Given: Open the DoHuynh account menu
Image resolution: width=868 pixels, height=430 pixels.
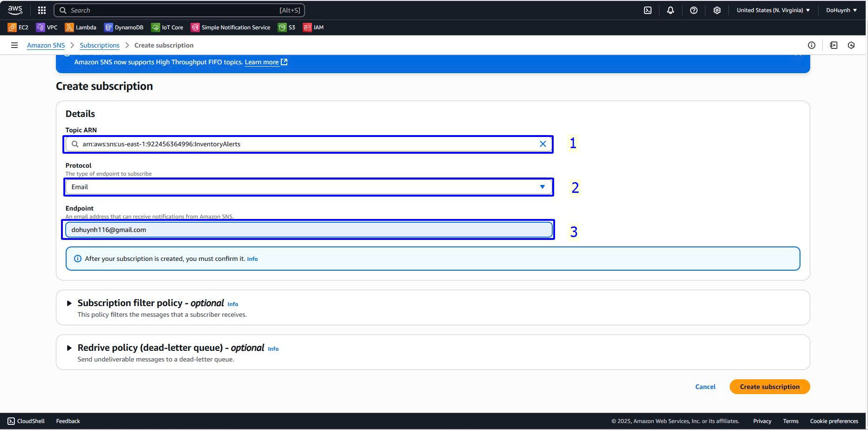Looking at the screenshot, I should coord(841,10).
